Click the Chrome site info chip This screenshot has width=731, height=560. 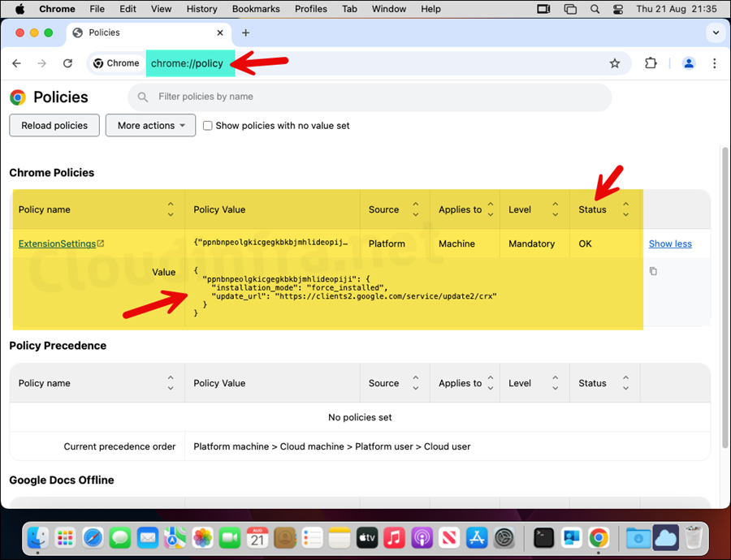116,63
